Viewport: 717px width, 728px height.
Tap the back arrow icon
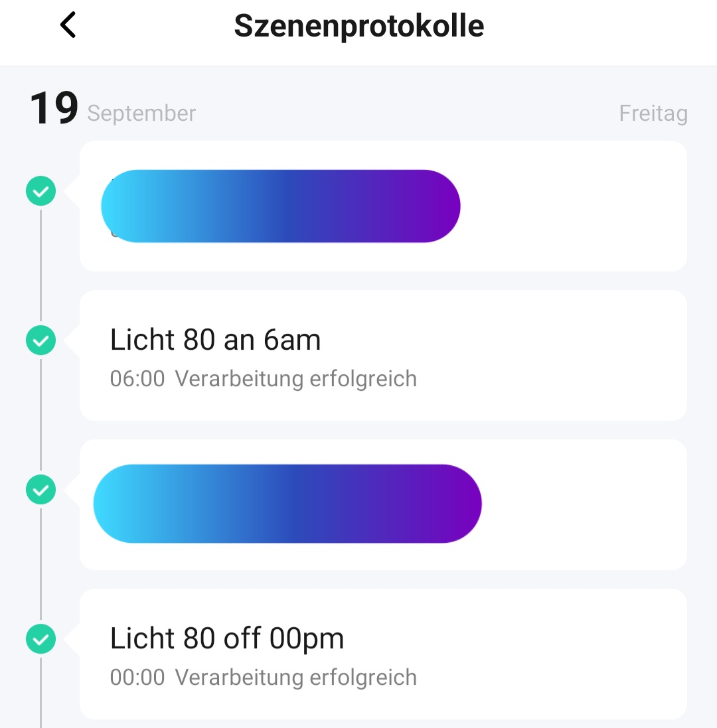tap(68, 26)
